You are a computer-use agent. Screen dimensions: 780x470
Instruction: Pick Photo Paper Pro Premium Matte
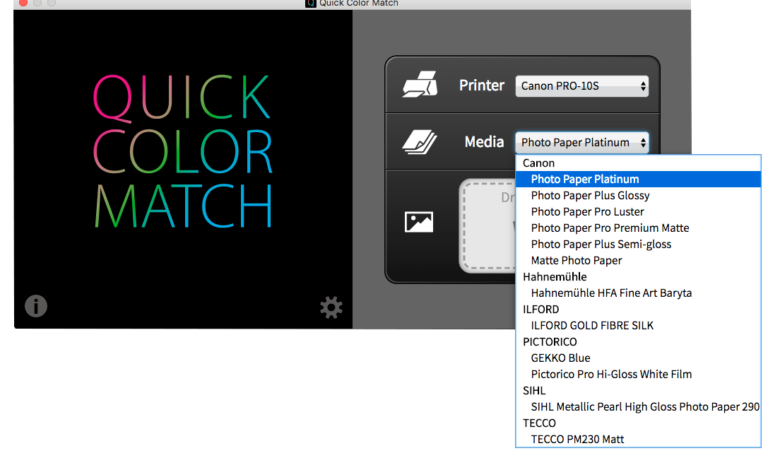click(638, 228)
